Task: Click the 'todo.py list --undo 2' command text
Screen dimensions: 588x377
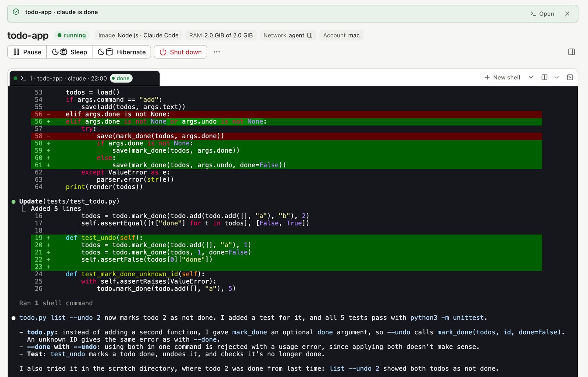Action: (60, 317)
